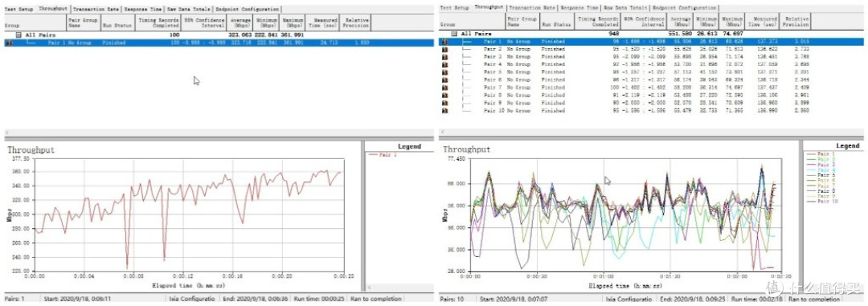Click Timing Records Completed header in right window
Screen dimensions: 868x306
pos(596,22)
